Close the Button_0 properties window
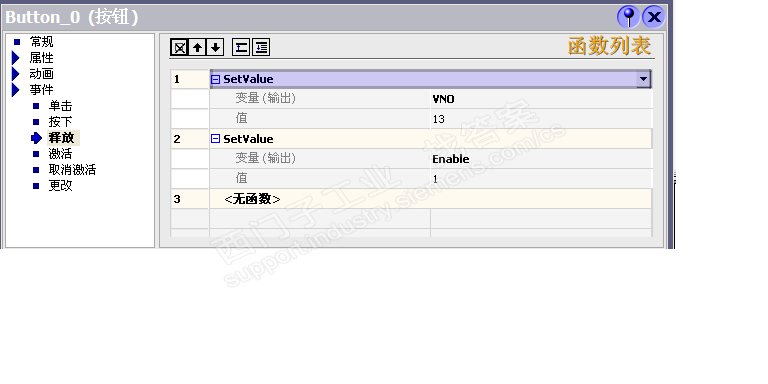Image resolution: width=768 pixels, height=384 pixels. click(x=653, y=17)
